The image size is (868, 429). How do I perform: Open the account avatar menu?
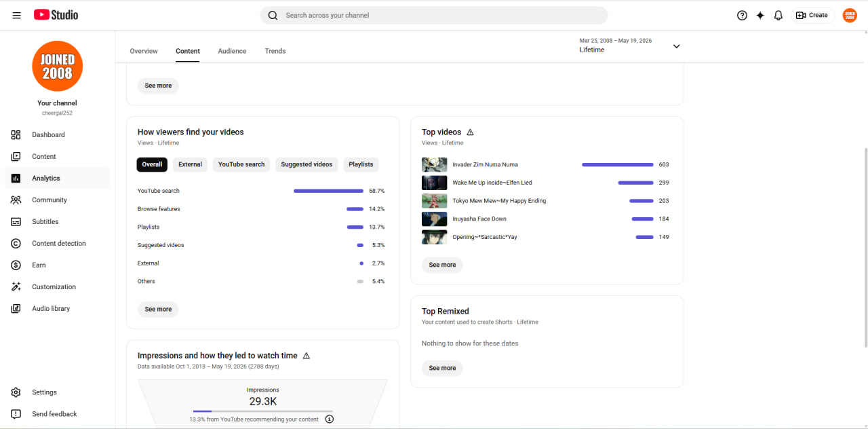coord(850,15)
